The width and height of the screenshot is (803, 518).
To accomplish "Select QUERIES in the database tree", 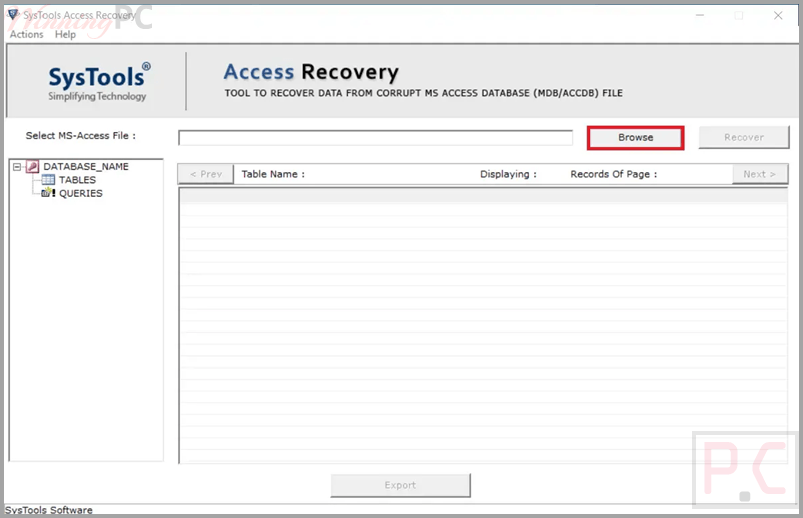I will [x=81, y=193].
